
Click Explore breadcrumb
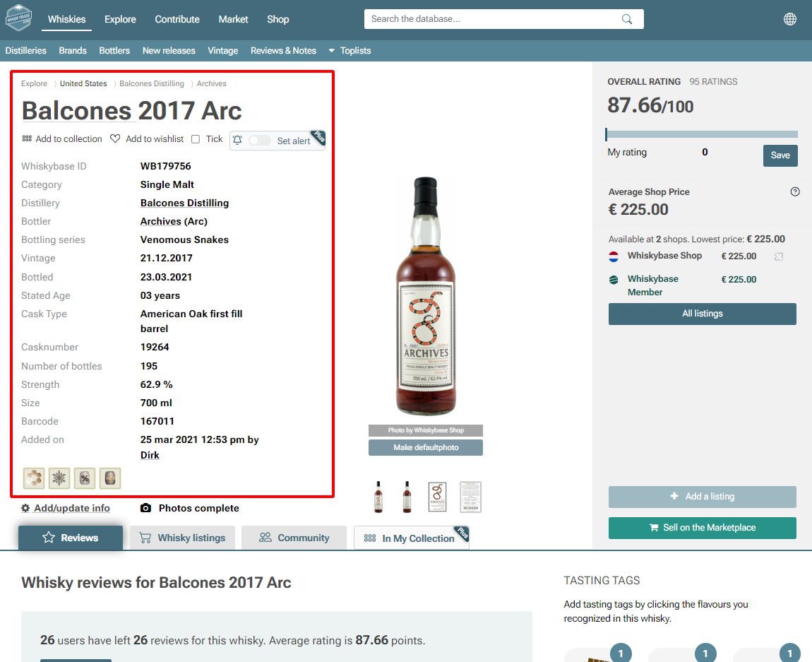(x=34, y=84)
